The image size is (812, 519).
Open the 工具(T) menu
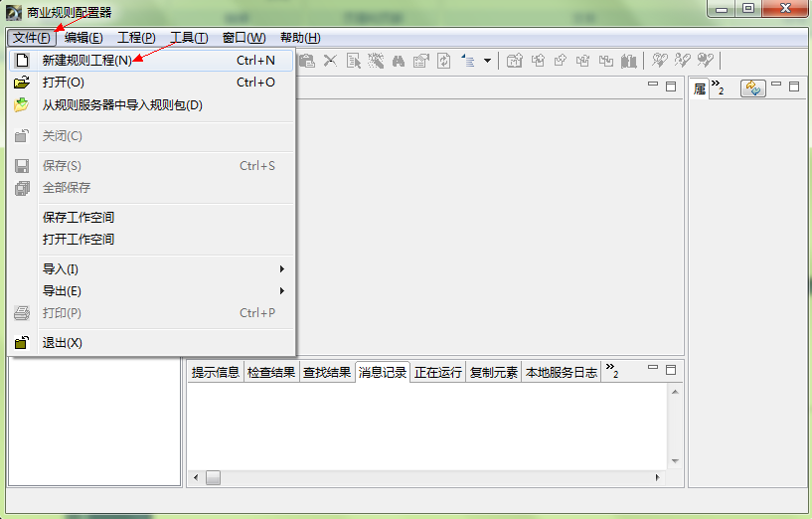[x=189, y=38]
